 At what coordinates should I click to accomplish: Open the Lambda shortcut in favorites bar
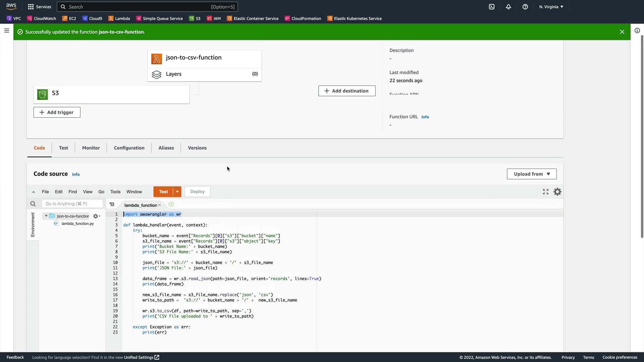click(x=119, y=18)
